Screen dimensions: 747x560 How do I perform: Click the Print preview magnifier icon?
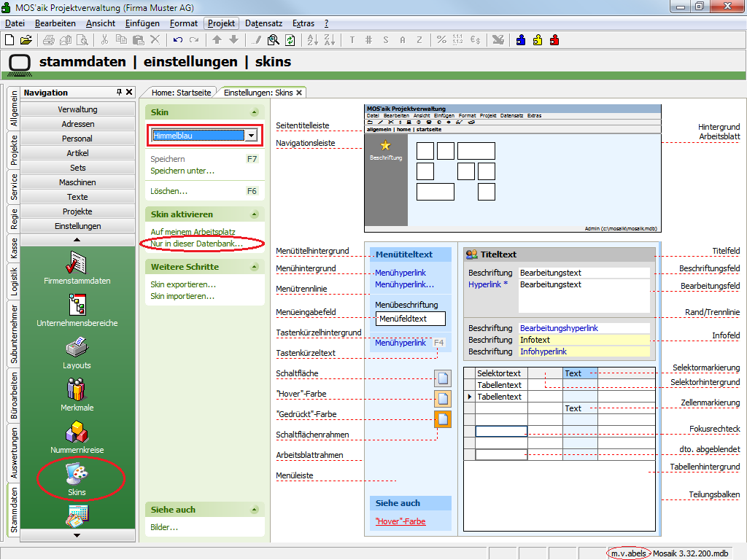click(x=82, y=40)
